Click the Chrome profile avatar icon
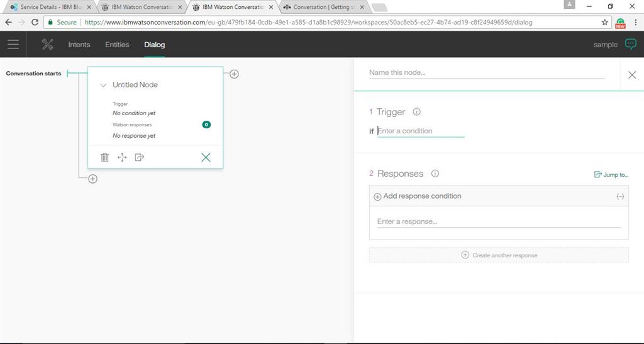This screenshot has height=344, width=644. click(569, 4)
